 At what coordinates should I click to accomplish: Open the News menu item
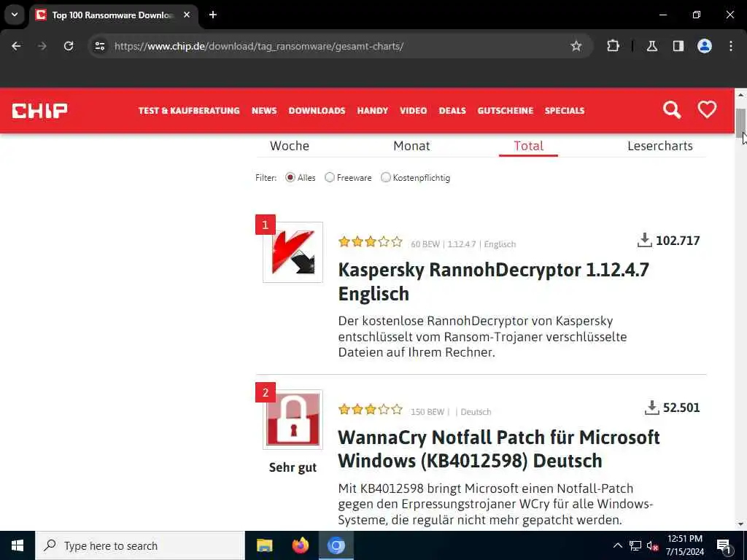pyautogui.click(x=264, y=111)
